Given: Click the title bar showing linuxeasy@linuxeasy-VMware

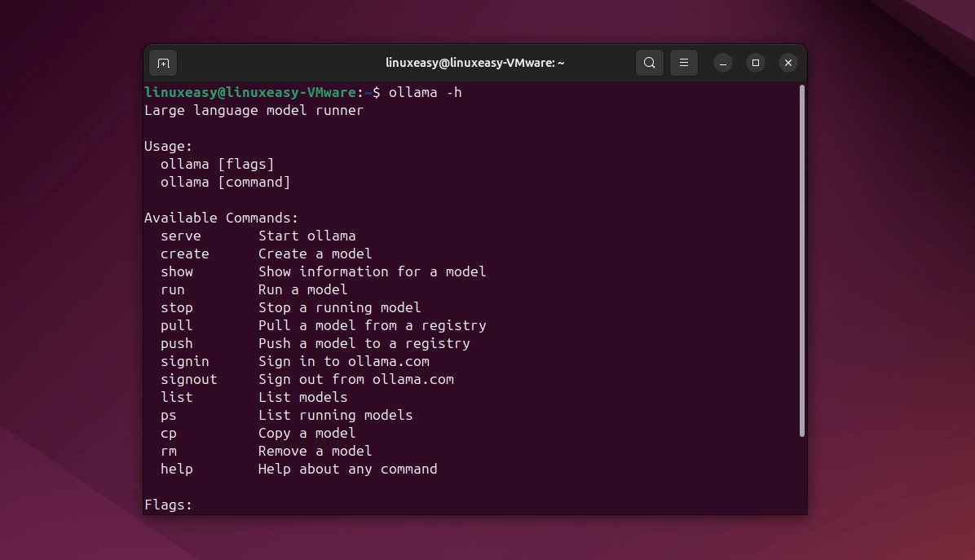Looking at the screenshot, I should pyautogui.click(x=474, y=63).
